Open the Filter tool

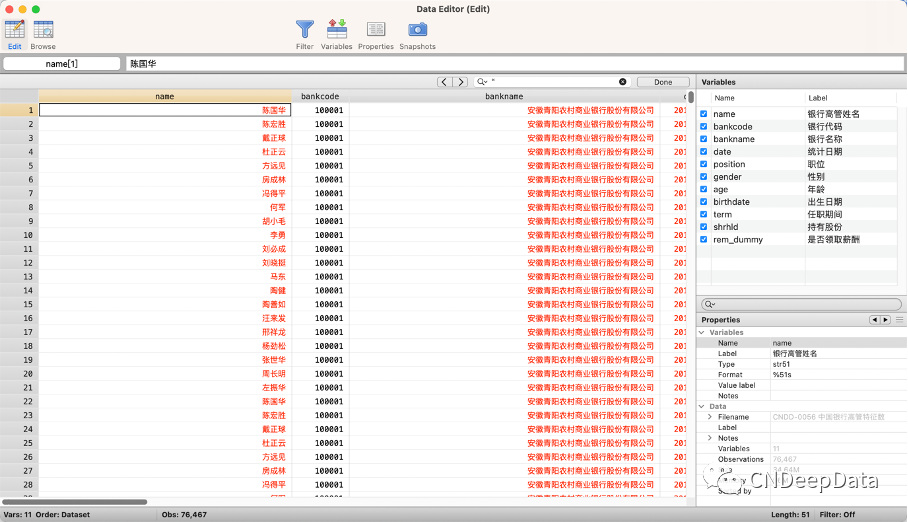pyautogui.click(x=305, y=35)
